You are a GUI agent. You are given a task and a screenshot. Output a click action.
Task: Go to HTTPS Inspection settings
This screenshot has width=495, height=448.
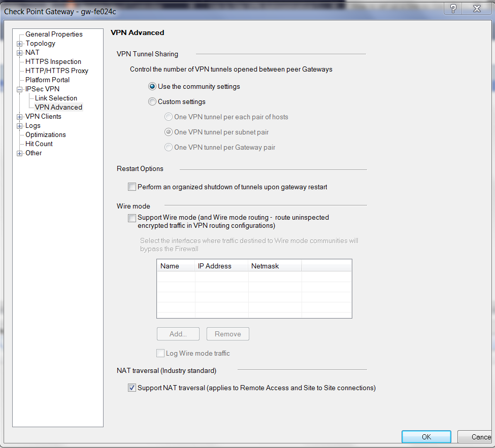(53, 62)
